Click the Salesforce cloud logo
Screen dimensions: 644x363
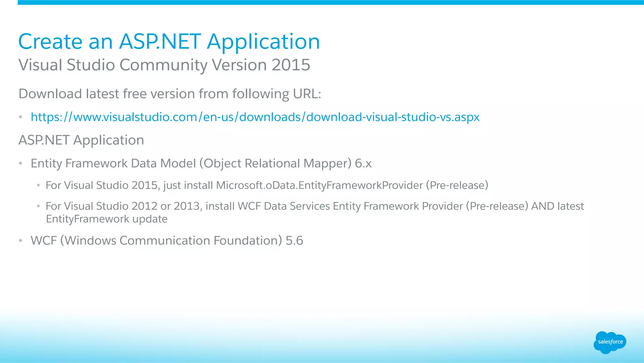click(x=610, y=342)
